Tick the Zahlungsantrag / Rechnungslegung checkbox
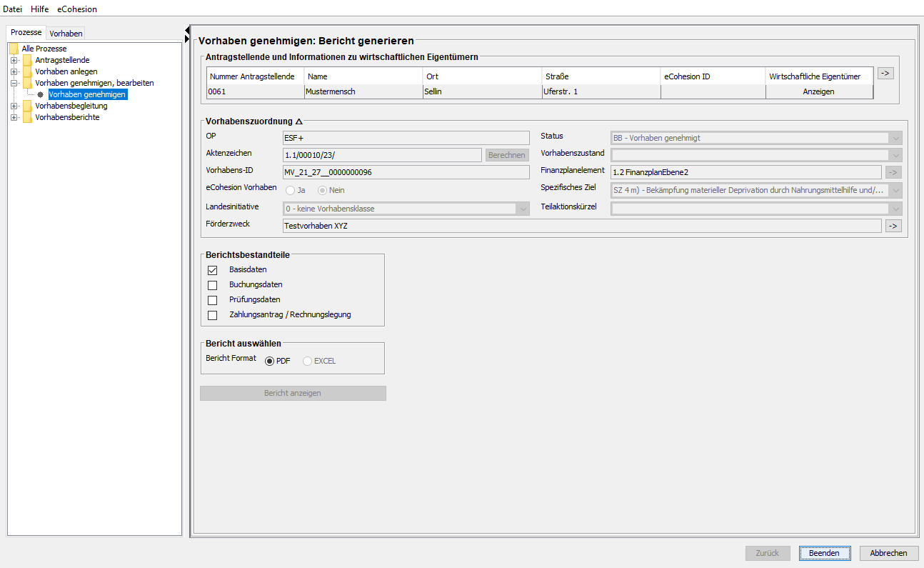 [212, 315]
